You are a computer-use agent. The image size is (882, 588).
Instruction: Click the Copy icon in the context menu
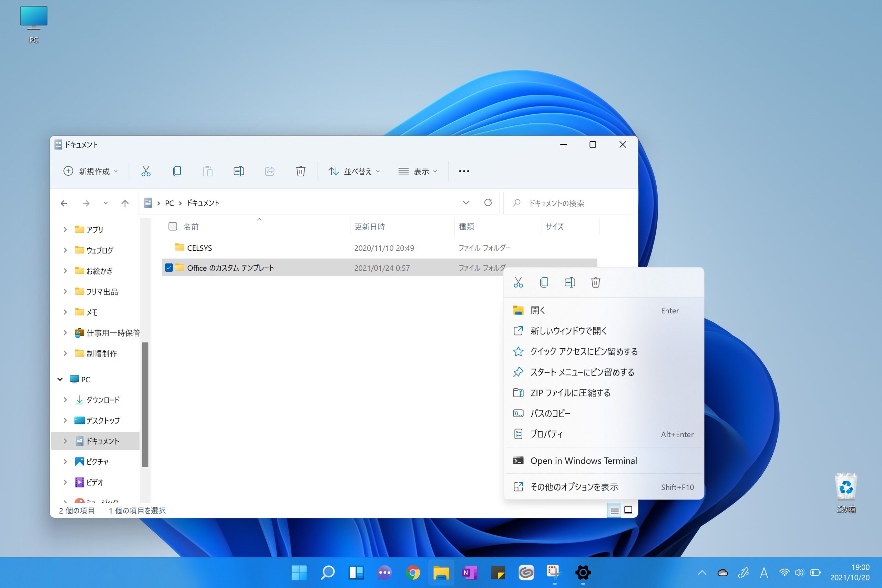tap(544, 282)
